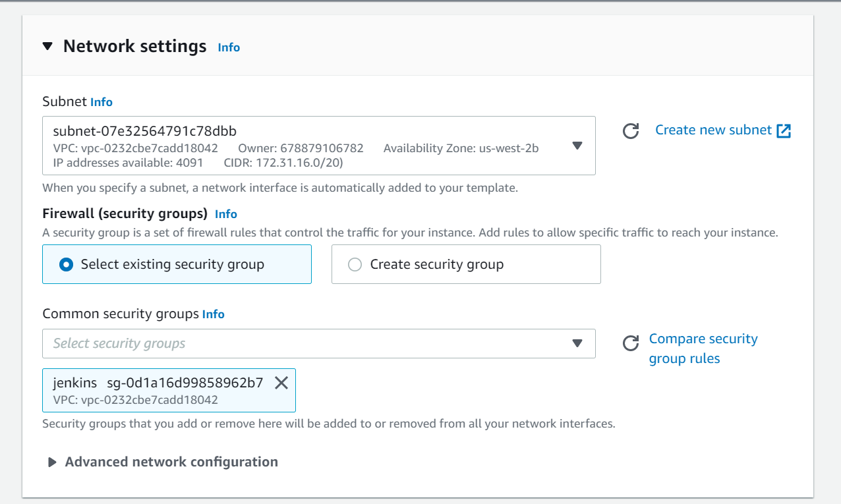841x504 pixels.
Task: Remove the jenkins security group chip
Action: click(x=281, y=383)
